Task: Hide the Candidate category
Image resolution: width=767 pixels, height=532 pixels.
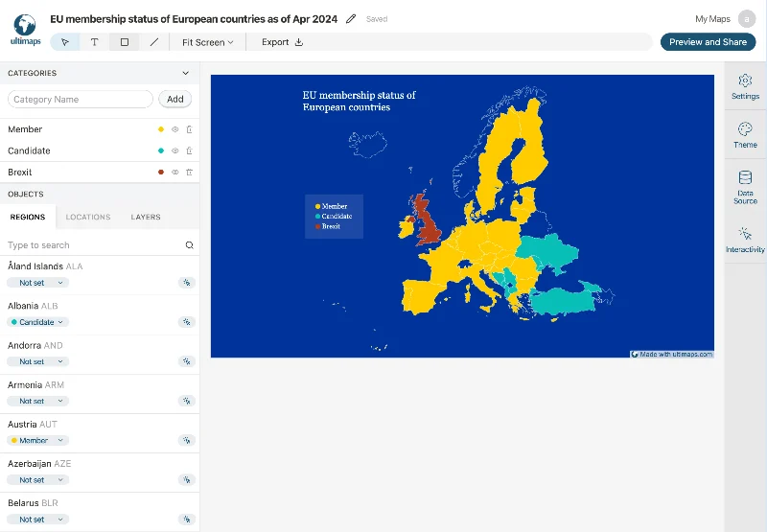Action: [x=174, y=150]
